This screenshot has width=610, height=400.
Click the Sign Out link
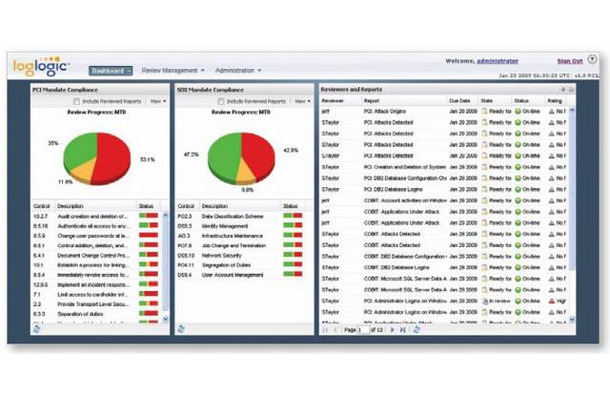[570, 61]
